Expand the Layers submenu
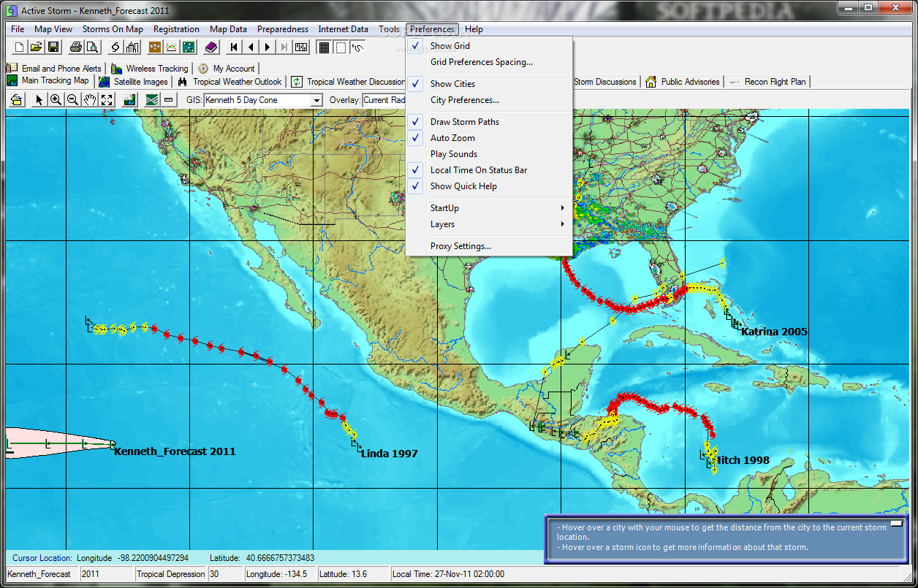The width and height of the screenshot is (918, 588). [x=489, y=224]
